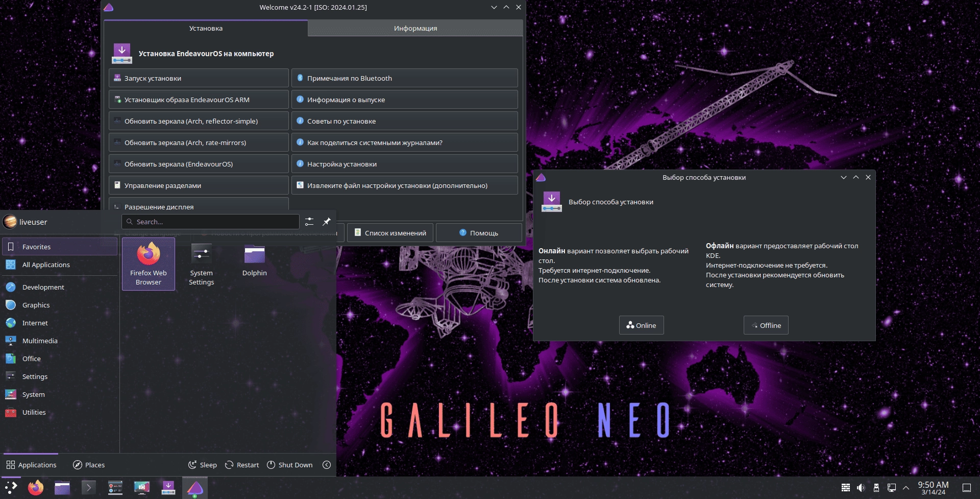Select Favorites category in launcher
The width and height of the screenshot is (980, 499).
point(60,247)
